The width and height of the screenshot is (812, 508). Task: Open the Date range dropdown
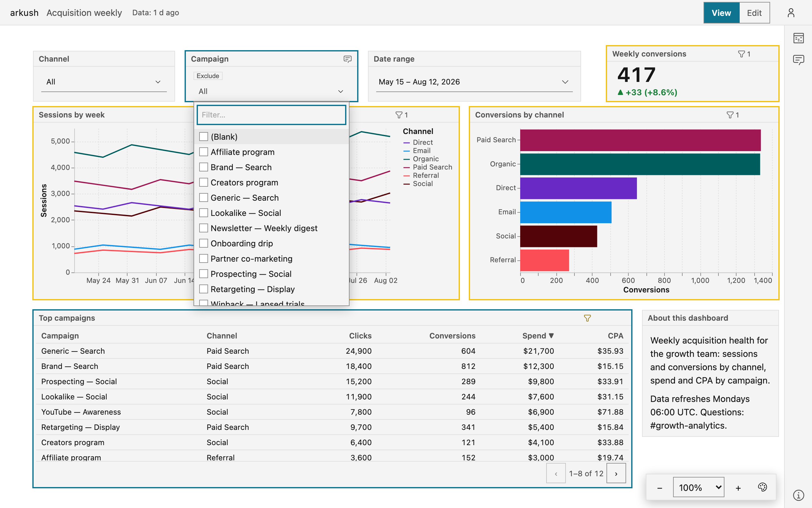(474, 82)
